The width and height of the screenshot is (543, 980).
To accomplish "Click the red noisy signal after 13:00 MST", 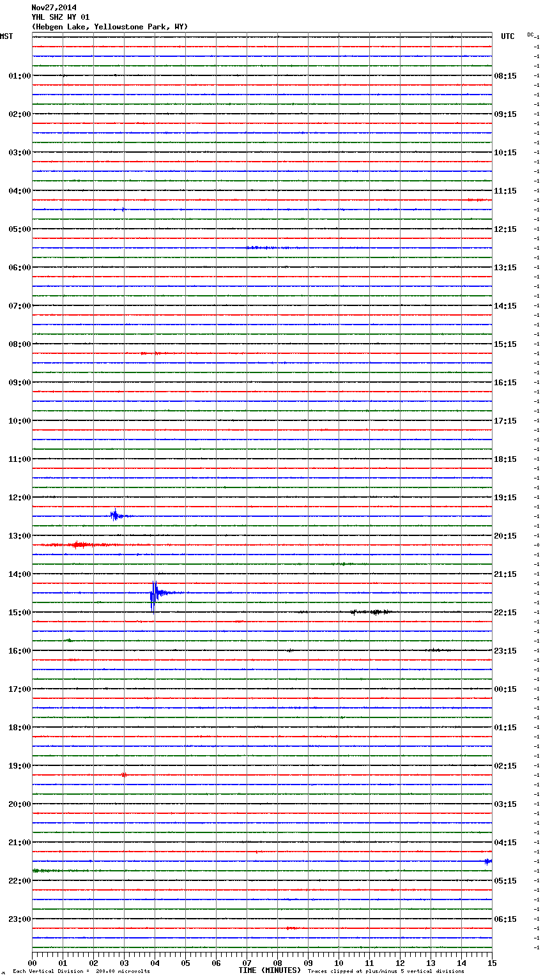I will (x=78, y=545).
